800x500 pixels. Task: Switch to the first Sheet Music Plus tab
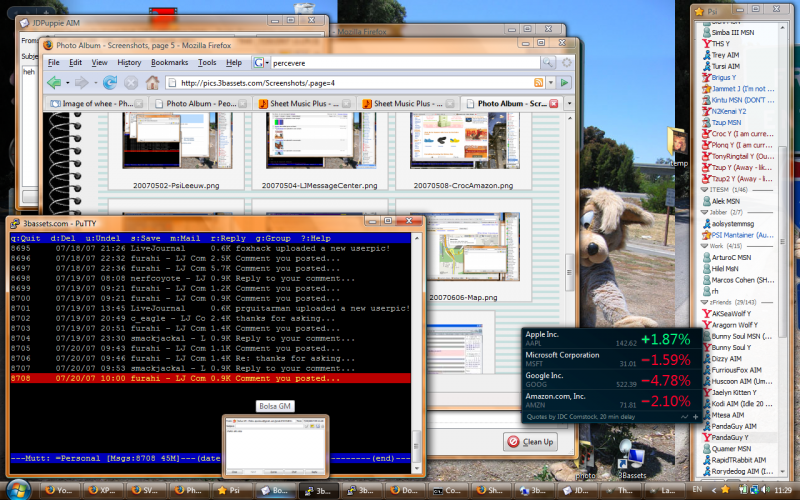(x=302, y=103)
